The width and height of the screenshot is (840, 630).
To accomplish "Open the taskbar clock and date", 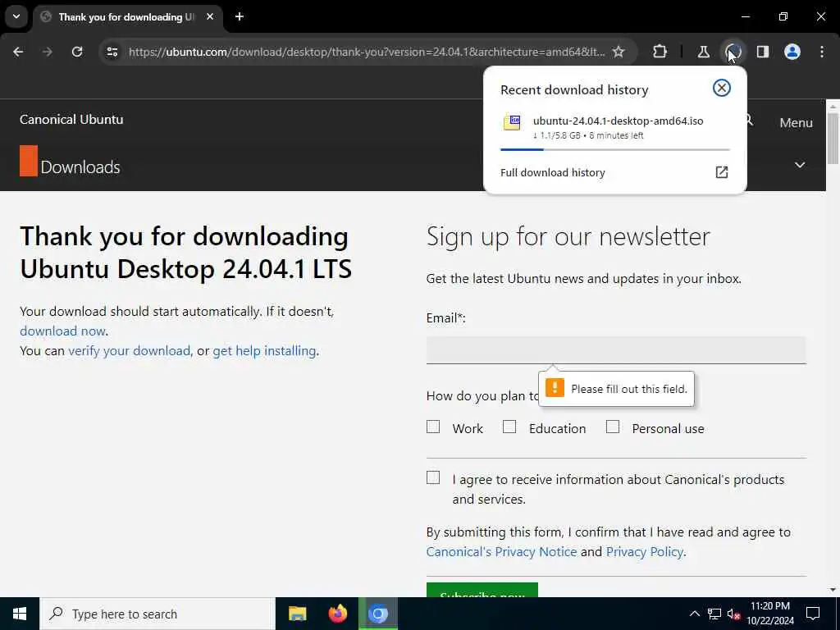I will tap(770, 614).
